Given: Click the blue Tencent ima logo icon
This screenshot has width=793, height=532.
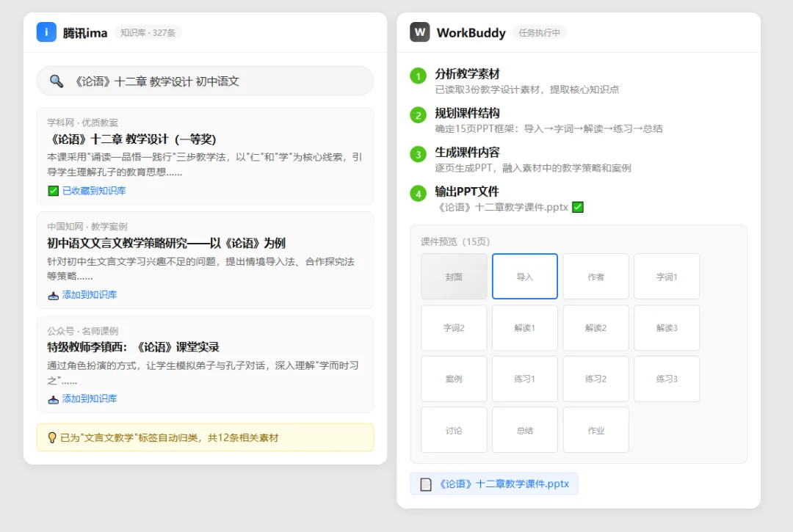Looking at the screenshot, I should tap(46, 32).
